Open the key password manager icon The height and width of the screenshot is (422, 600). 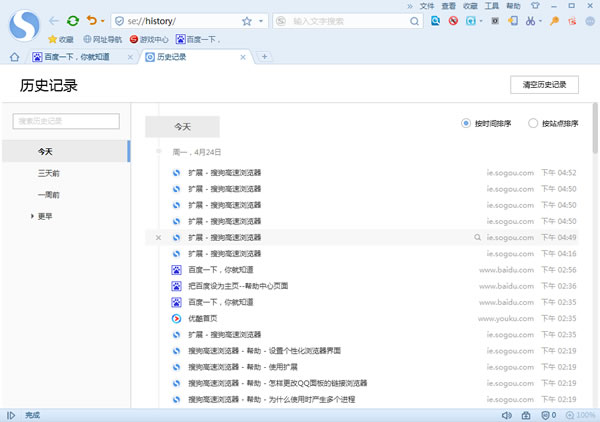pyautogui.click(x=554, y=21)
